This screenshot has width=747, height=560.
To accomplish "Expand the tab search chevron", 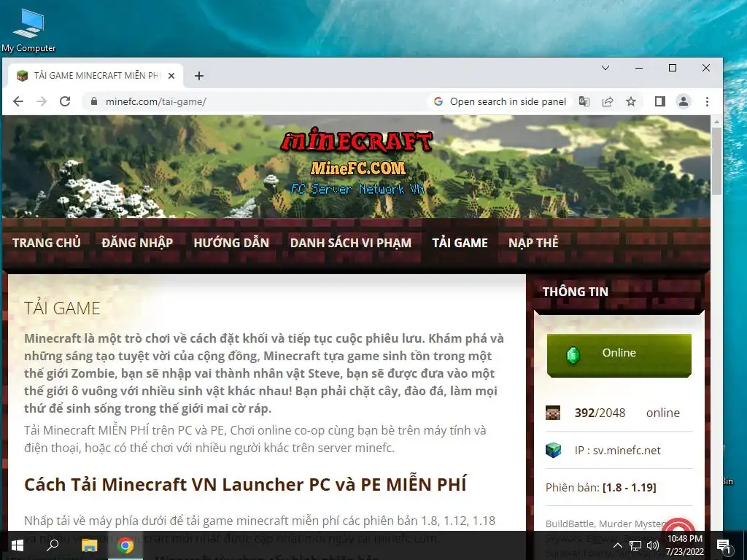I will [605, 68].
